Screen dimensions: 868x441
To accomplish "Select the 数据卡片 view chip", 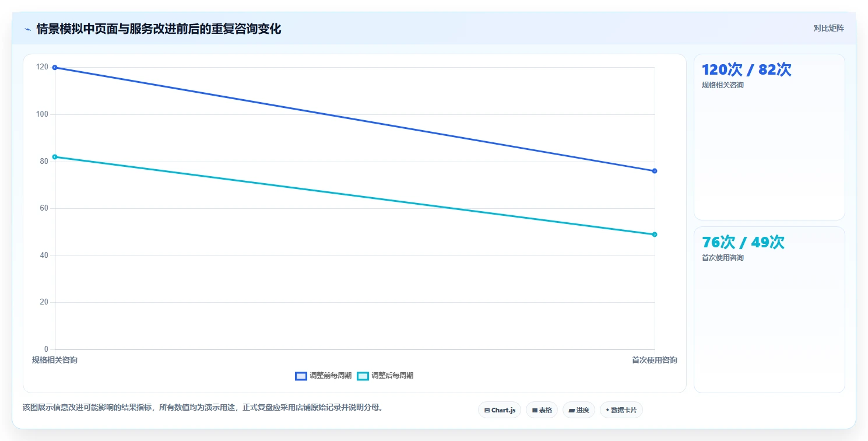I will pos(621,410).
